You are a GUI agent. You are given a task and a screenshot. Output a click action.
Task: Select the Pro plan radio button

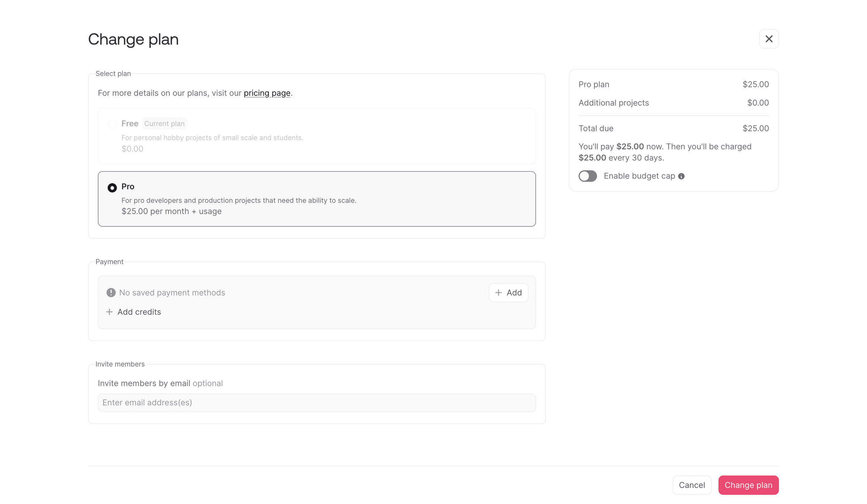click(112, 188)
